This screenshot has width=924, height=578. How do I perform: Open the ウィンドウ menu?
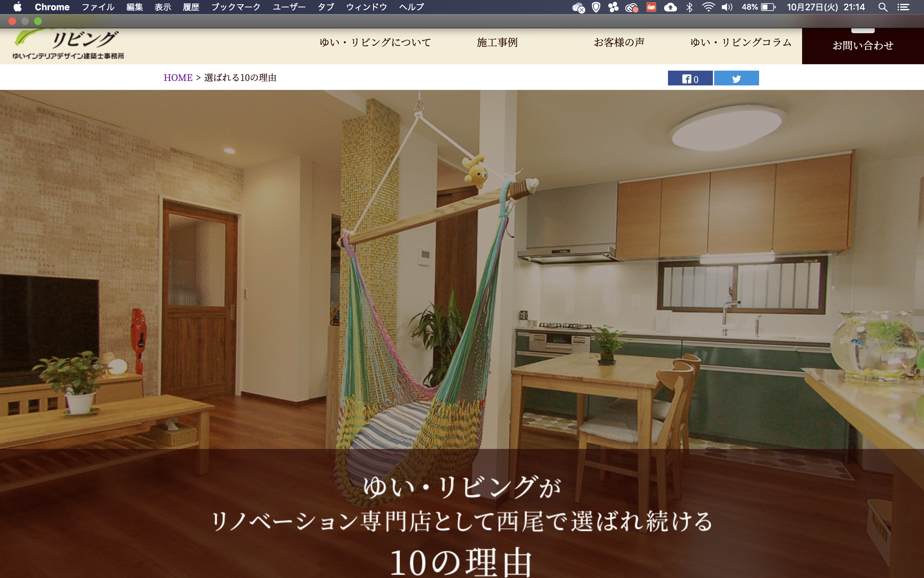pos(366,7)
